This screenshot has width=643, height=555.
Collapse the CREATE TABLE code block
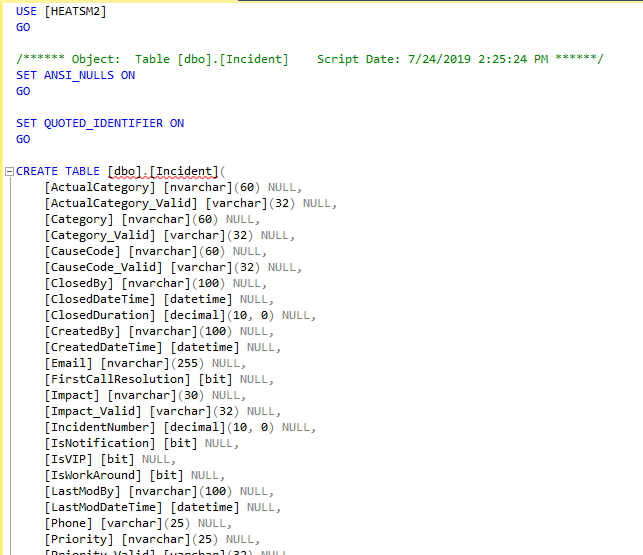point(9,171)
